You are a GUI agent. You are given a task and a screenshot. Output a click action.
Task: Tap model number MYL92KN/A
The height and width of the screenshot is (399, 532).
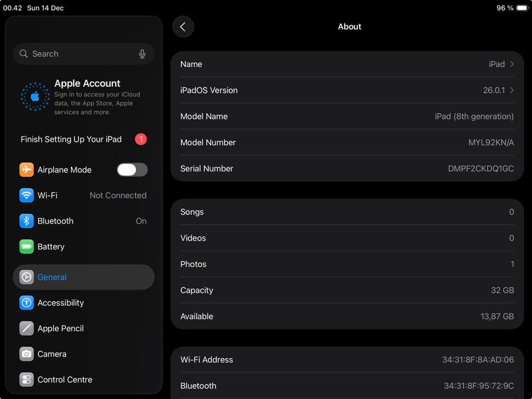click(x=491, y=142)
